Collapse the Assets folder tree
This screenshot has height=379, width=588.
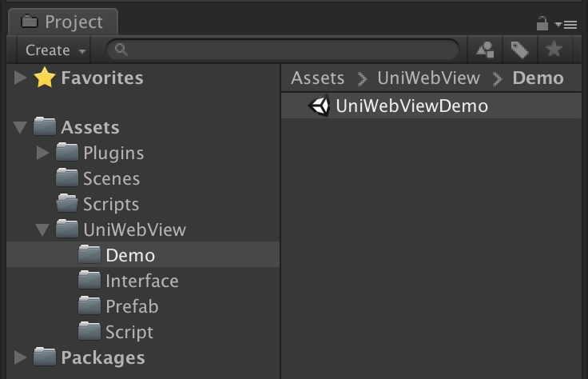[x=20, y=127]
